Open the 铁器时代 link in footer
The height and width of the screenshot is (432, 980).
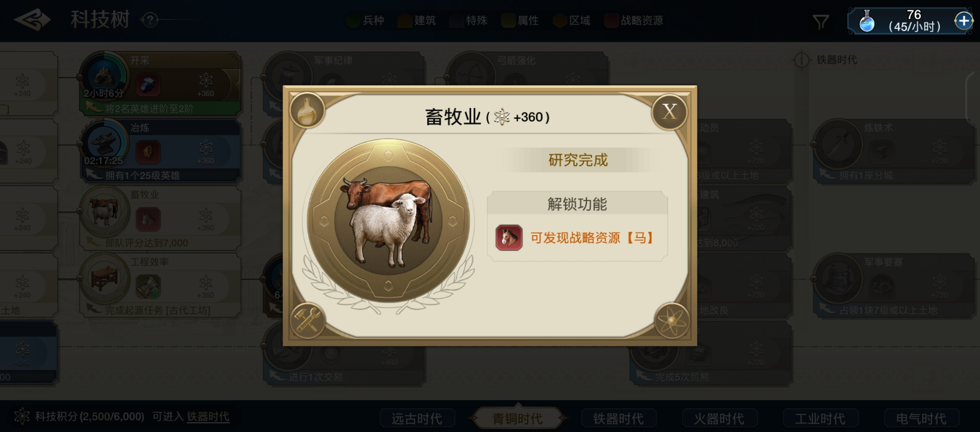tap(208, 417)
